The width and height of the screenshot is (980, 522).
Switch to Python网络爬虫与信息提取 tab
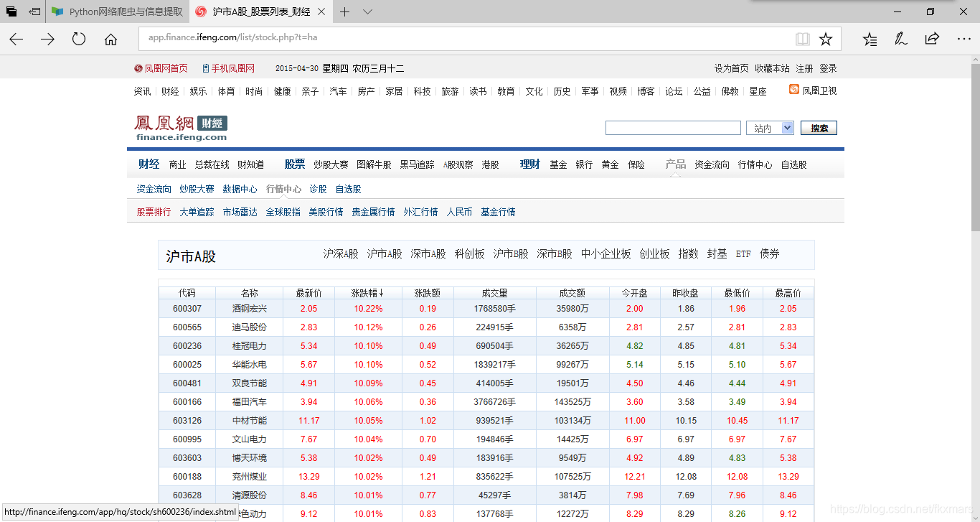pyautogui.click(x=118, y=11)
